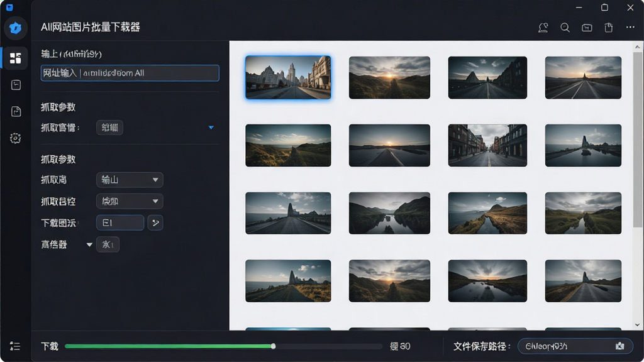
Task: Select the thumbnail of a street between brick buildings
Action: tap(487, 145)
